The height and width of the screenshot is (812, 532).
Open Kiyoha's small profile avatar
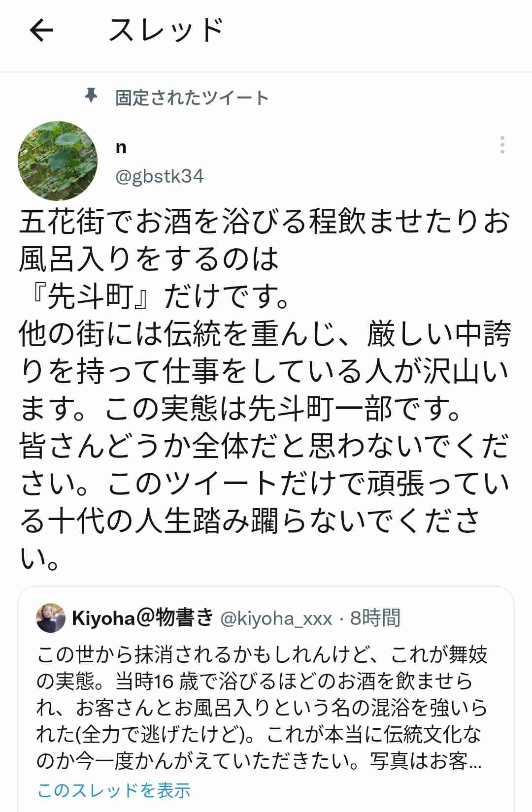coord(51,617)
